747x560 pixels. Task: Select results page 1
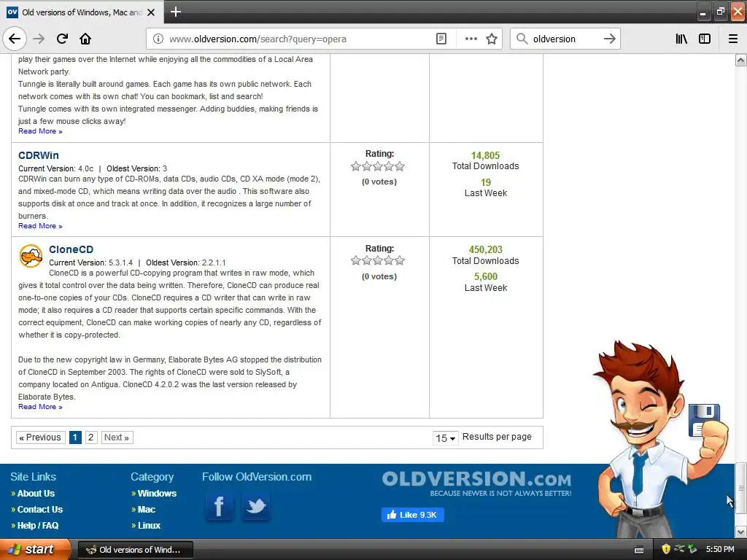click(75, 437)
